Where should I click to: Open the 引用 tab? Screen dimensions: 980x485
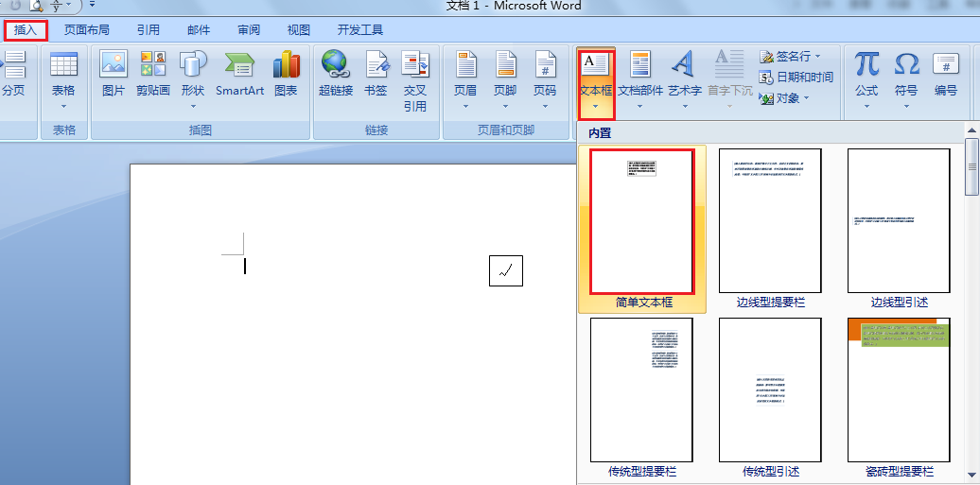[x=149, y=30]
